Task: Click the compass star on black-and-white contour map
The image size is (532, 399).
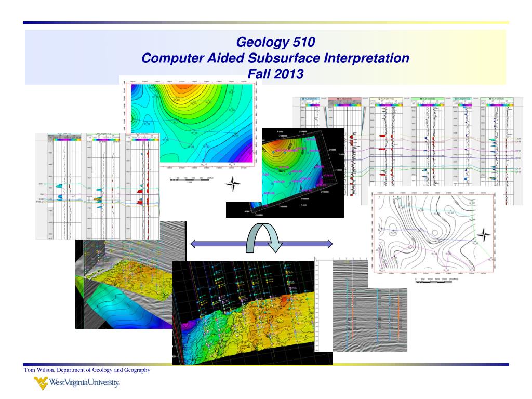Action: [484, 234]
